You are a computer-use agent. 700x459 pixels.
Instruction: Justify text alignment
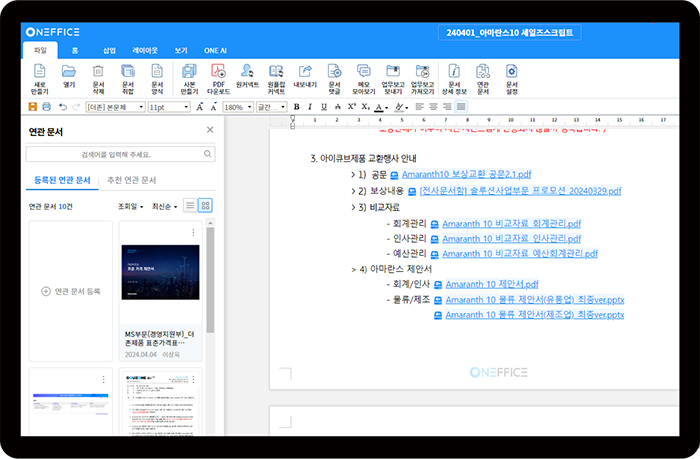(461, 107)
